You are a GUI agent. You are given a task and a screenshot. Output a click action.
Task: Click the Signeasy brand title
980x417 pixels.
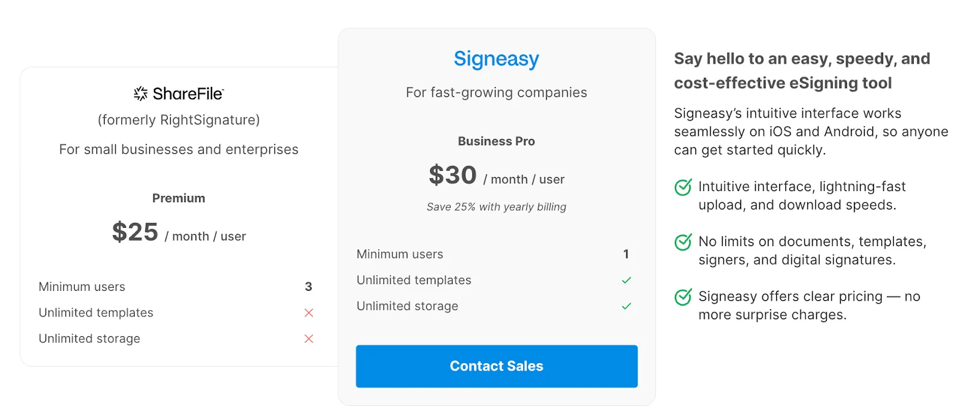point(496,59)
